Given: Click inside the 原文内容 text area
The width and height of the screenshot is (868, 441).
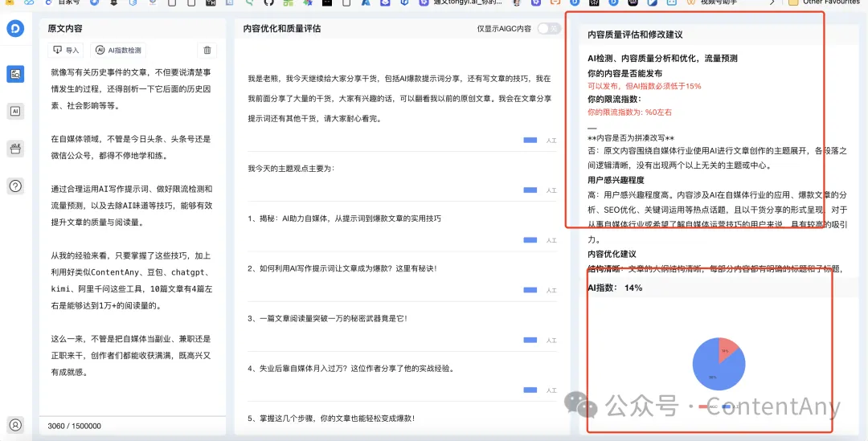Looking at the screenshot, I should click(133, 241).
